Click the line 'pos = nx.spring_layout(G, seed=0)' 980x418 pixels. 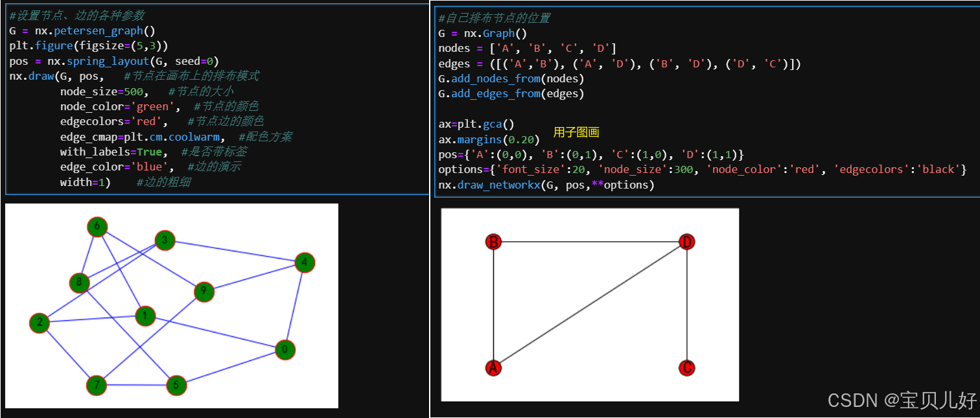(114, 61)
